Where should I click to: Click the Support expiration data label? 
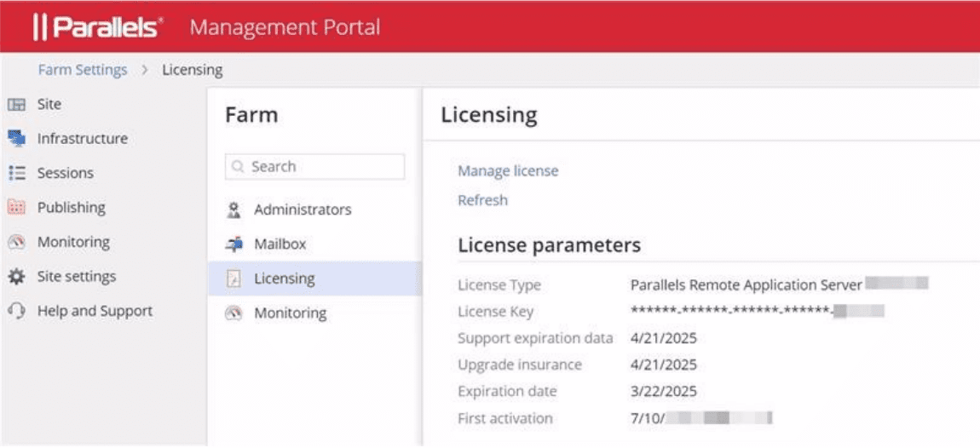click(535, 339)
